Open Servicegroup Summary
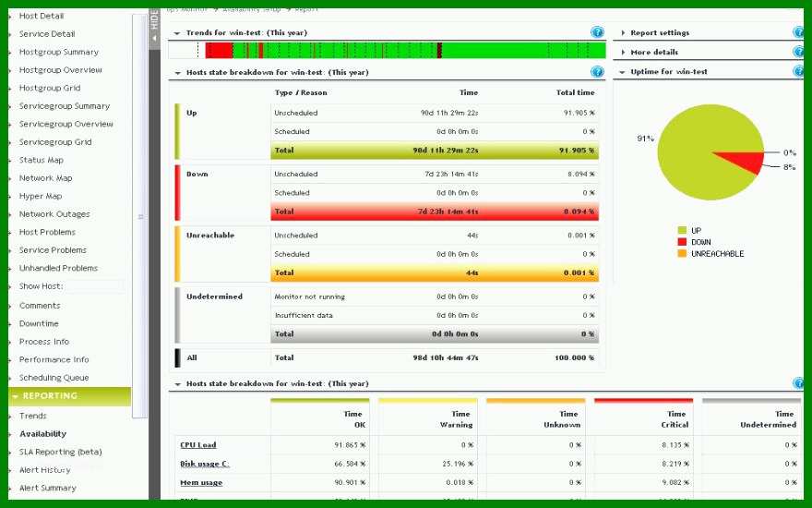The image size is (812, 508). 65,106
